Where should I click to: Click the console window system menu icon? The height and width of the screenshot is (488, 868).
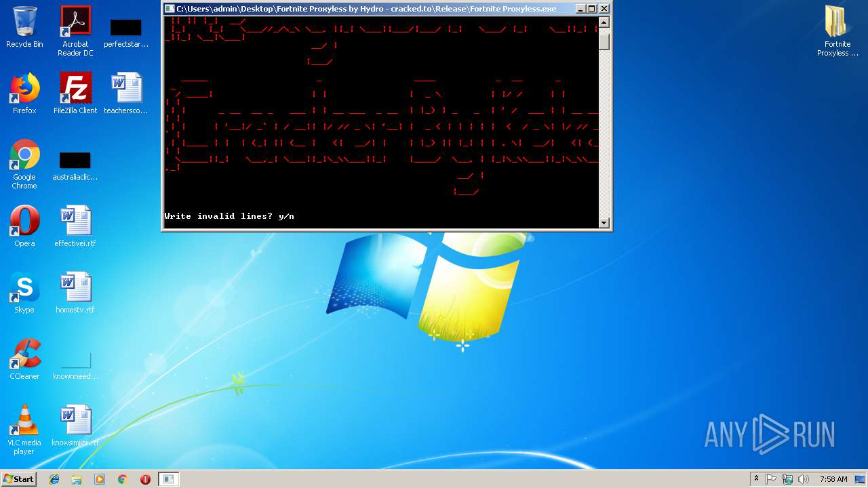tap(170, 9)
